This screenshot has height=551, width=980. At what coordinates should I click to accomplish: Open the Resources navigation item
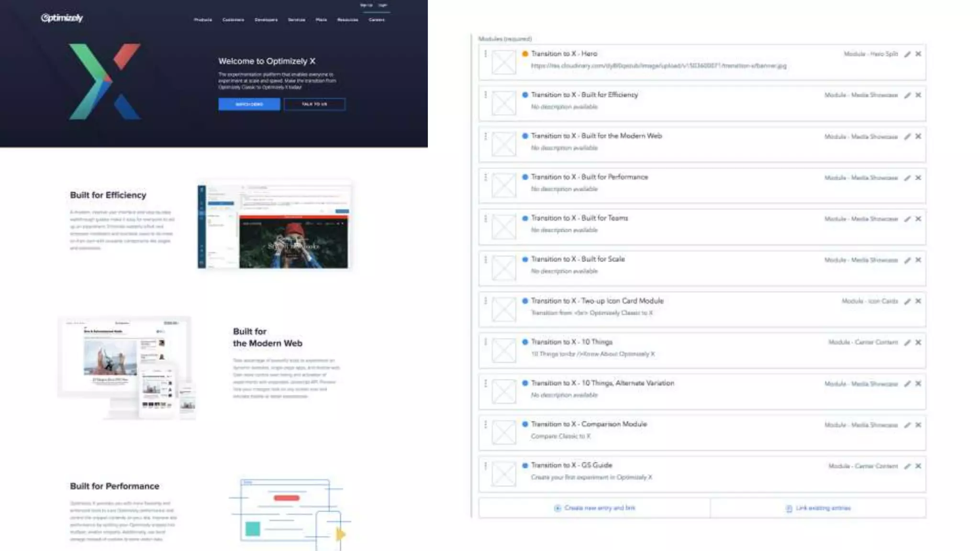point(347,20)
